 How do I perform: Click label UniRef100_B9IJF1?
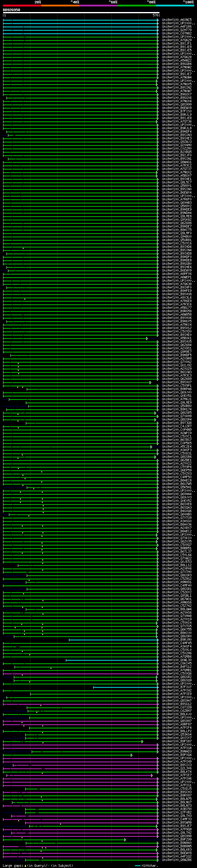coord(177,43)
